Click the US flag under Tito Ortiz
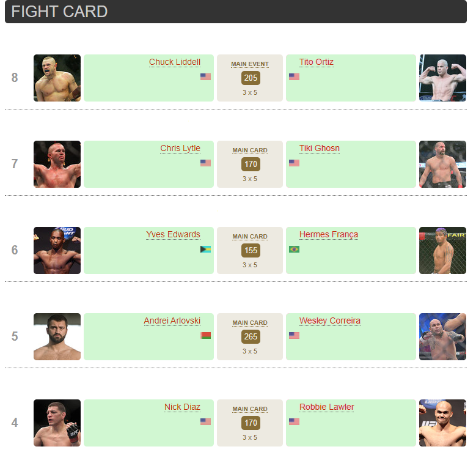The width and height of the screenshot is (476, 452). pyautogui.click(x=294, y=77)
